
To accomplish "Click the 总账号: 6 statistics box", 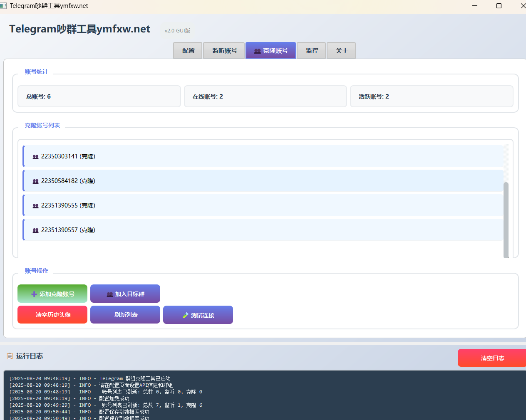I will (99, 96).
